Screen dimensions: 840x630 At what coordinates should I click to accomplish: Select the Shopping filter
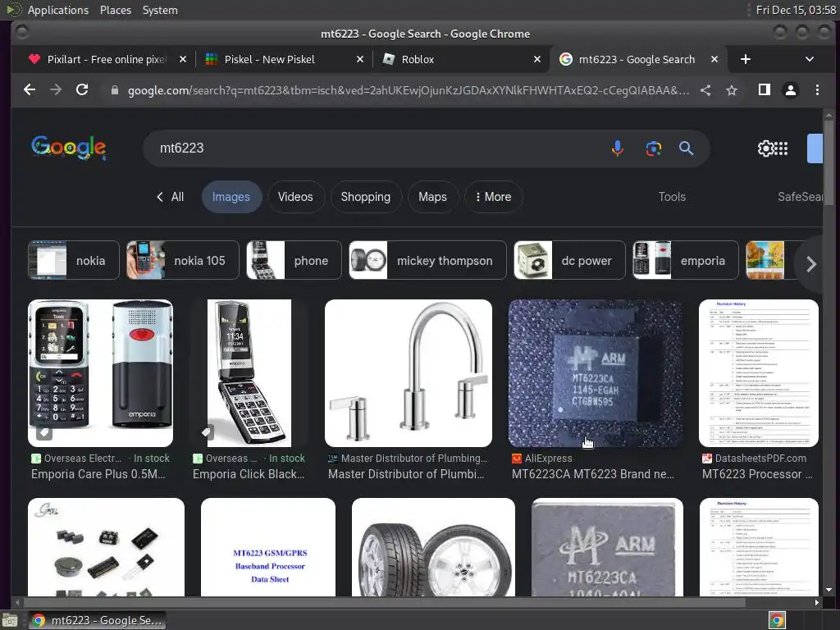pos(365,197)
